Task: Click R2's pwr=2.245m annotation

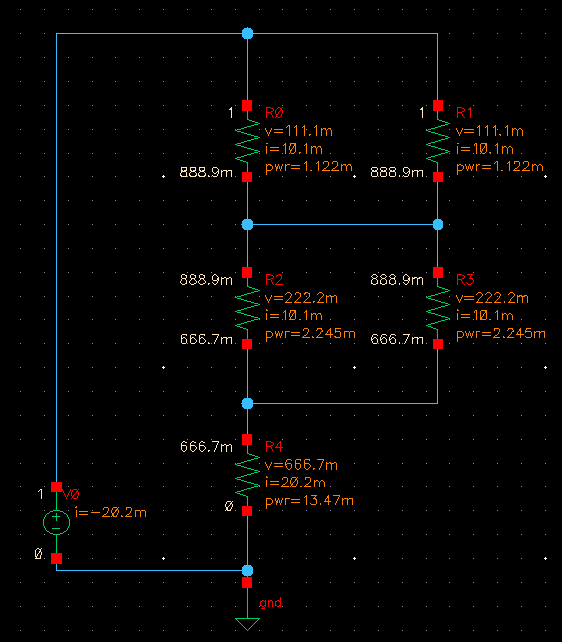Action: 310,334
